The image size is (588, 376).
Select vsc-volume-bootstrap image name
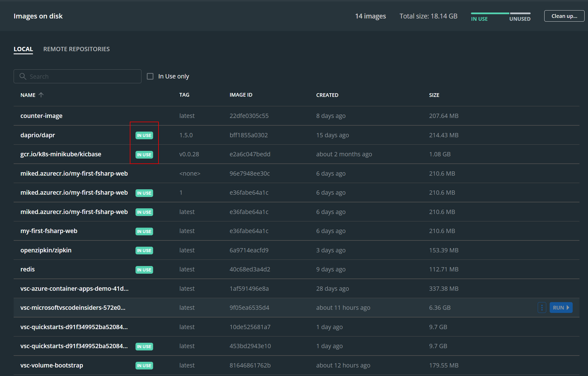pos(52,365)
